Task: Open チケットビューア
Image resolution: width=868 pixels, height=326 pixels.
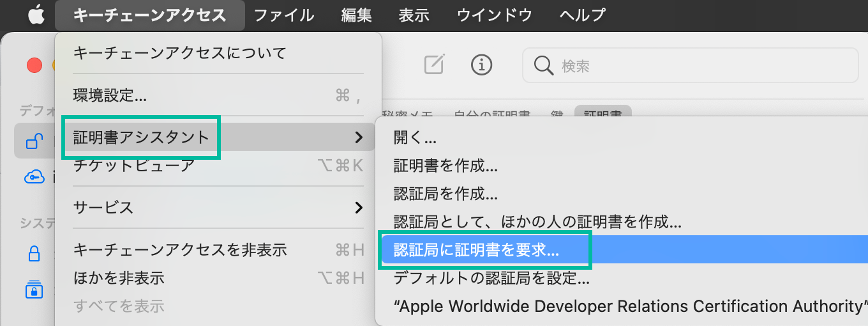Action: click(218, 166)
